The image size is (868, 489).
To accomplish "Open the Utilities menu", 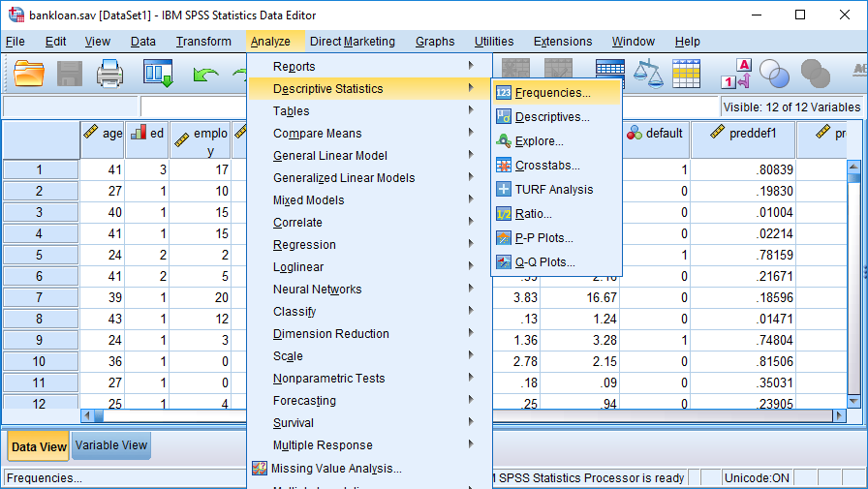I will [x=494, y=42].
